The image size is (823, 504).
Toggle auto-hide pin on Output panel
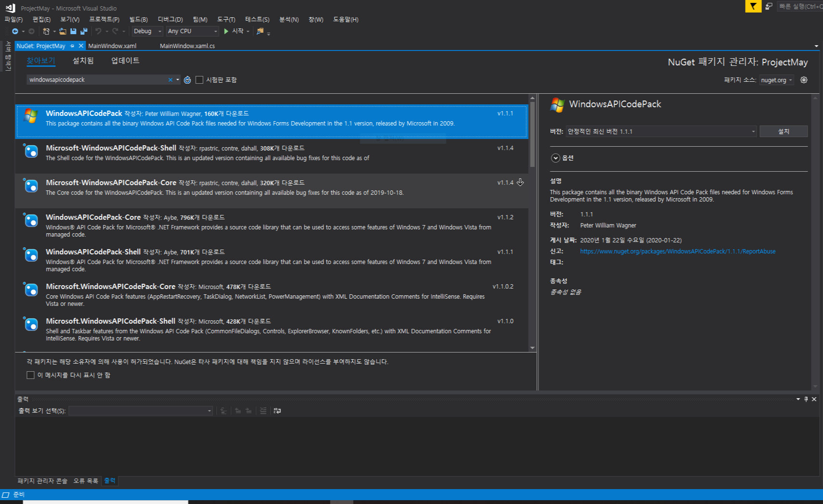(806, 399)
